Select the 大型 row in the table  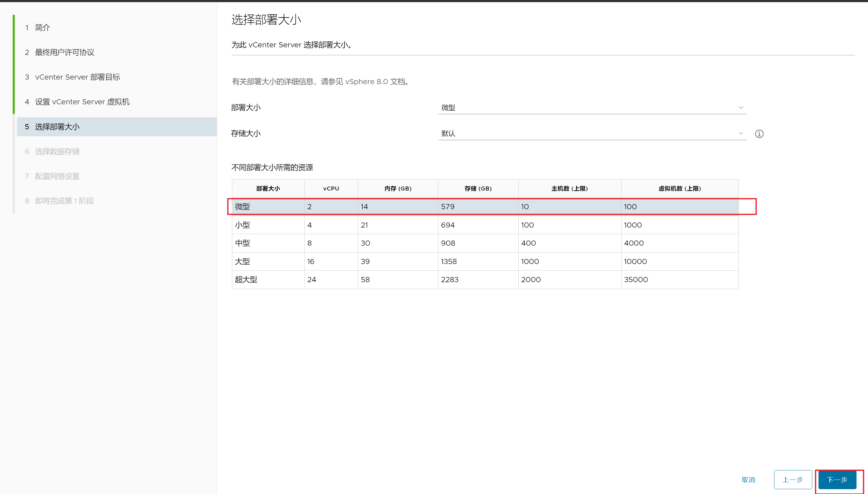(485, 261)
